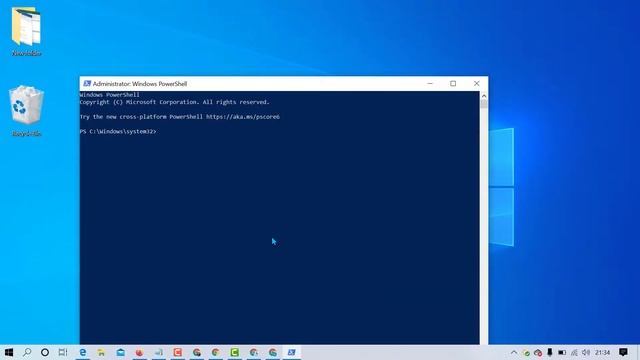Screen dimensions: 640x360
Task: Click the red square C taskbar icon
Action: click(x=178, y=352)
